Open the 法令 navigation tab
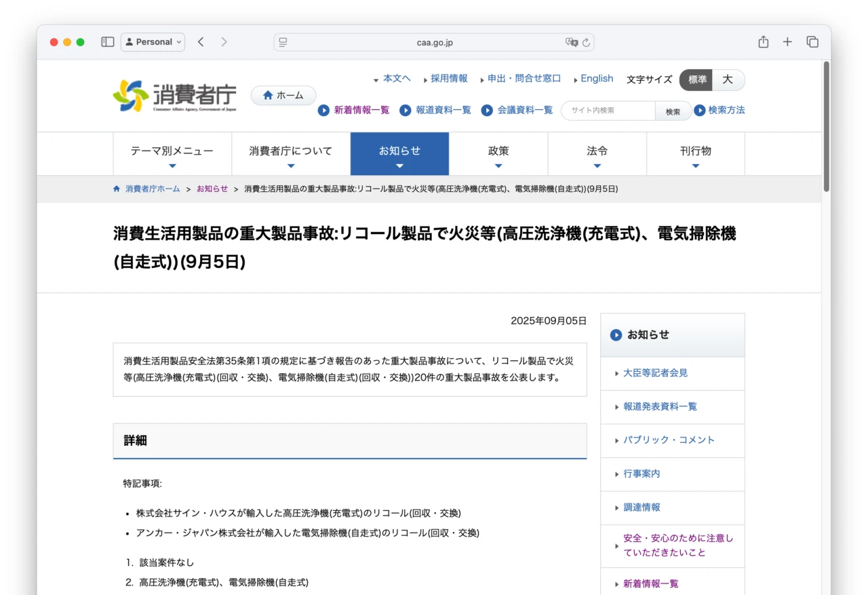868x595 pixels. click(x=597, y=154)
